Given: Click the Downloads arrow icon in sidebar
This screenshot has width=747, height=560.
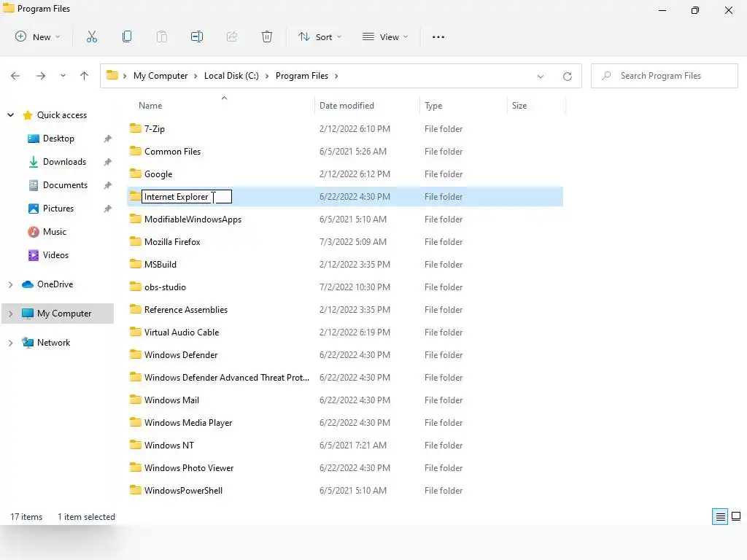Looking at the screenshot, I should tap(34, 162).
